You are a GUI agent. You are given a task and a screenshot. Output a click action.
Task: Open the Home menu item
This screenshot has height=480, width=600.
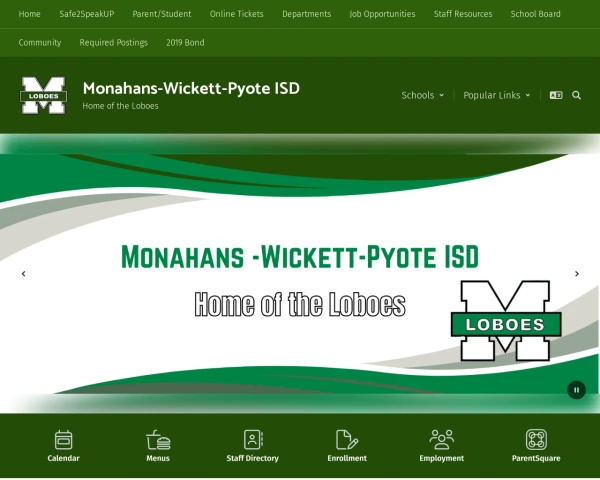click(29, 14)
